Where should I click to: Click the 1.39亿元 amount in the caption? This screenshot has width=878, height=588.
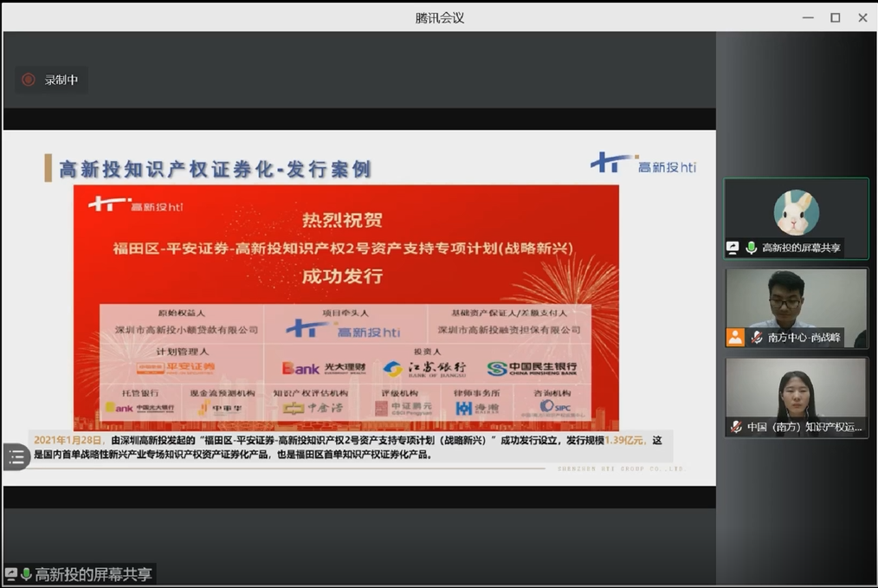(623, 440)
